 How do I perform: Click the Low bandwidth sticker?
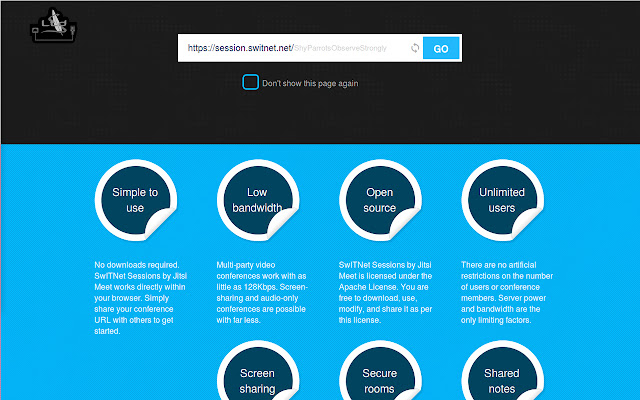tap(258, 200)
